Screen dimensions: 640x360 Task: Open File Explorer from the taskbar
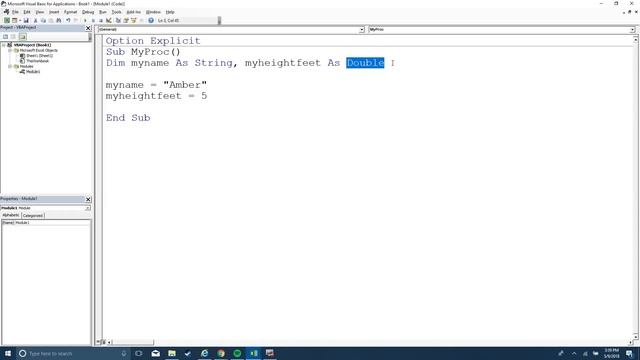(172, 353)
